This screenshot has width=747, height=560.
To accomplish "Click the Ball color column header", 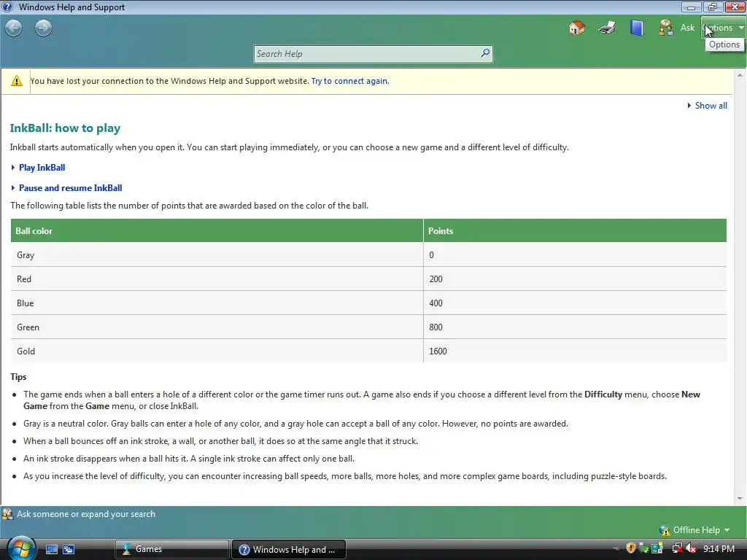I will 217,231.
